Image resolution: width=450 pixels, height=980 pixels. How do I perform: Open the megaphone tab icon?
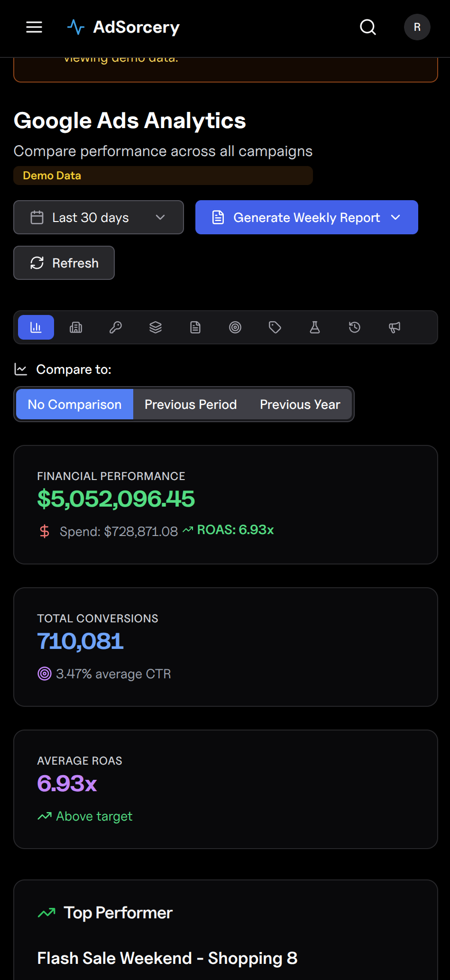click(x=395, y=327)
